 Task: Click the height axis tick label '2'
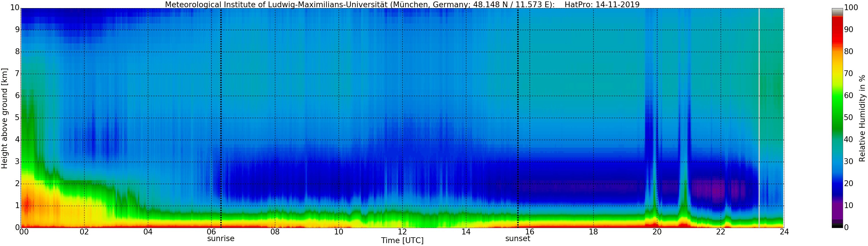[x=17, y=184]
